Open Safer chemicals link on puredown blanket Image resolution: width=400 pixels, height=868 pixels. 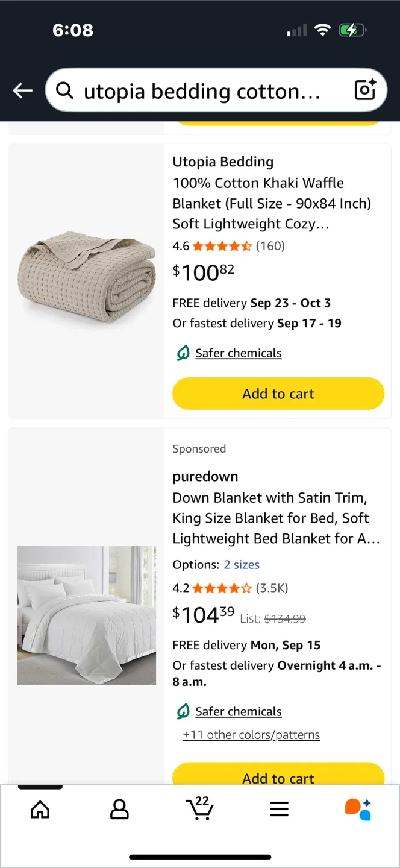[x=238, y=711]
